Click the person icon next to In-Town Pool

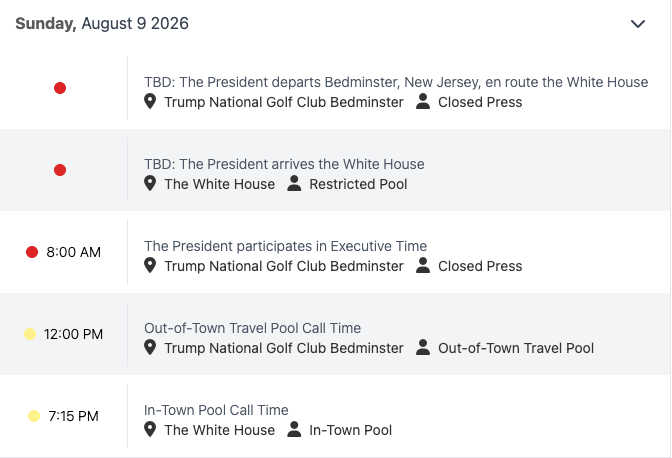294,429
